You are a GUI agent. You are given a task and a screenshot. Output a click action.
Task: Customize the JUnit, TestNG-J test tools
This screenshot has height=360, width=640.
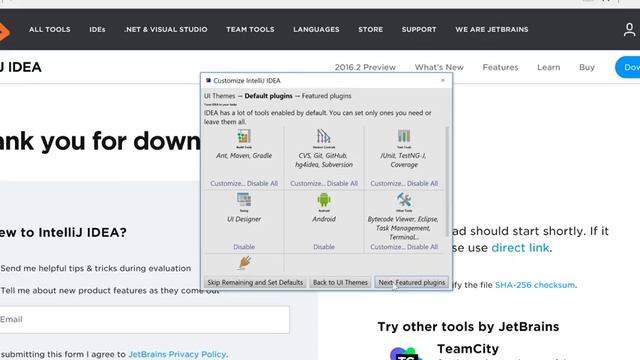point(388,184)
